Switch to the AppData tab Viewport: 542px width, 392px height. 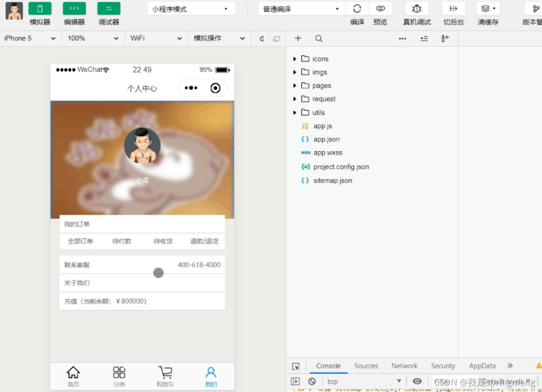coord(482,366)
